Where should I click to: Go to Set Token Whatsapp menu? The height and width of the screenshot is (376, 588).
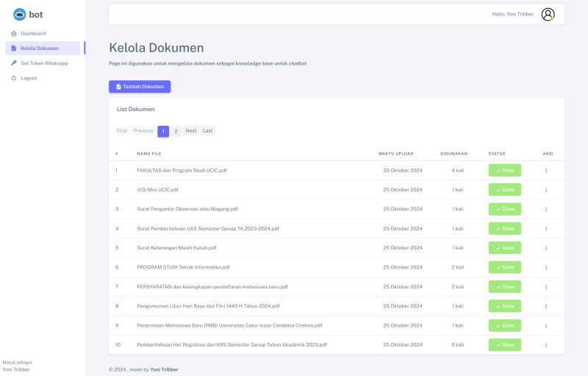point(44,63)
